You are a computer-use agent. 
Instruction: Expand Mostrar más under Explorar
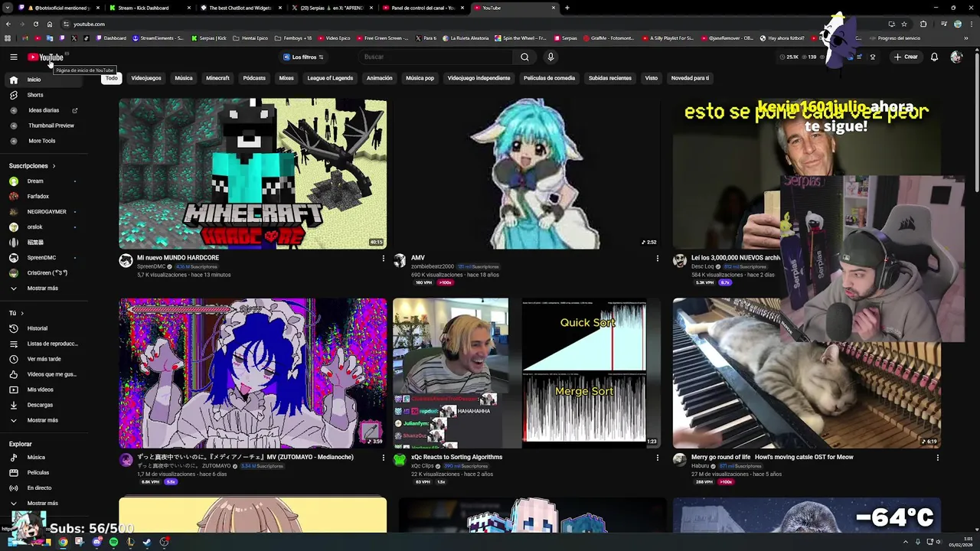tap(42, 504)
